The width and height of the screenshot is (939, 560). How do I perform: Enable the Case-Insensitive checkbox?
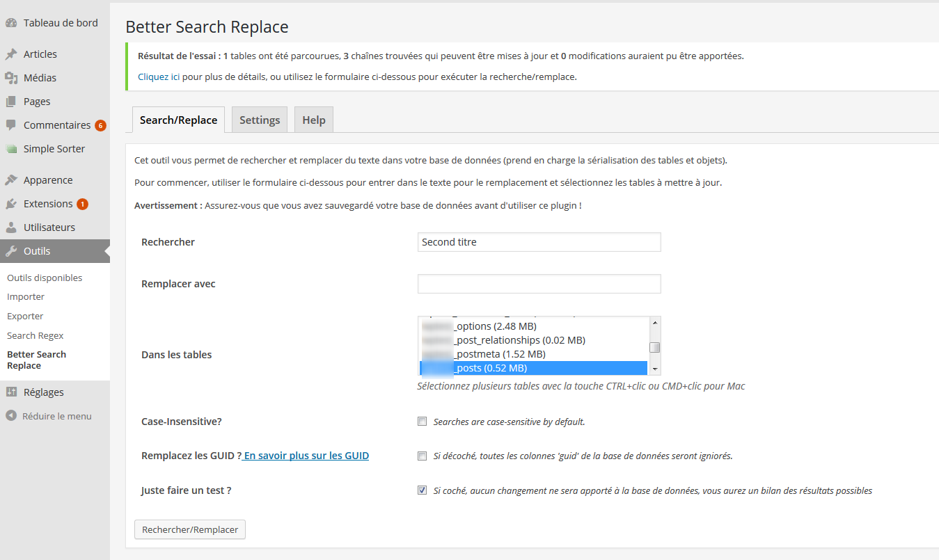coord(422,422)
